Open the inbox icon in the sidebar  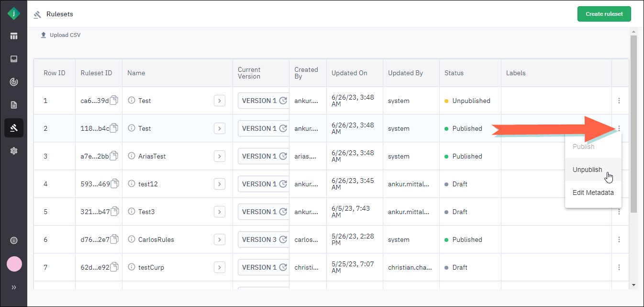click(14, 59)
